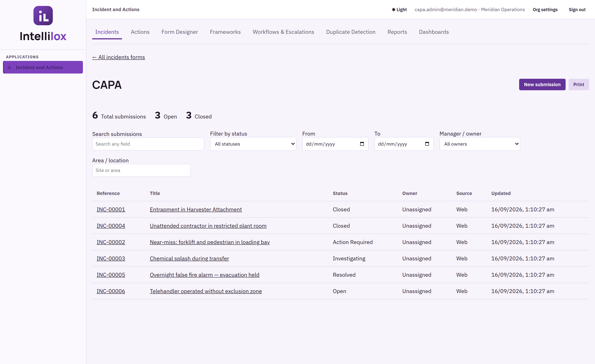Select Incident and Actions in sidebar
Image resolution: width=595 pixels, height=364 pixels.
tap(43, 67)
